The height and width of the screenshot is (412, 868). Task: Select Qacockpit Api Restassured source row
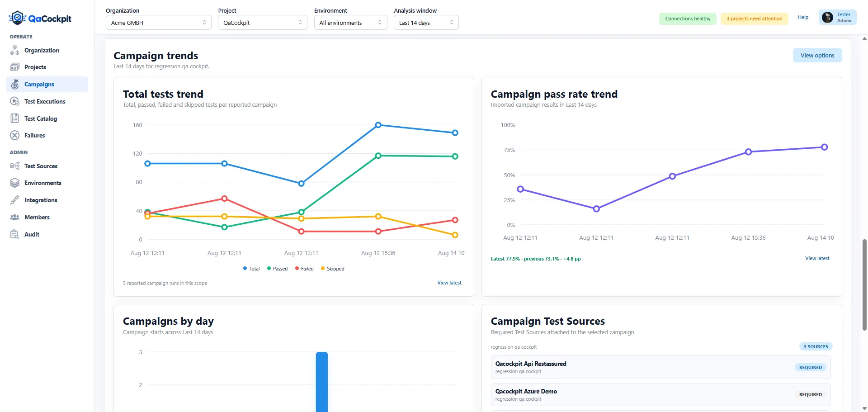point(661,367)
